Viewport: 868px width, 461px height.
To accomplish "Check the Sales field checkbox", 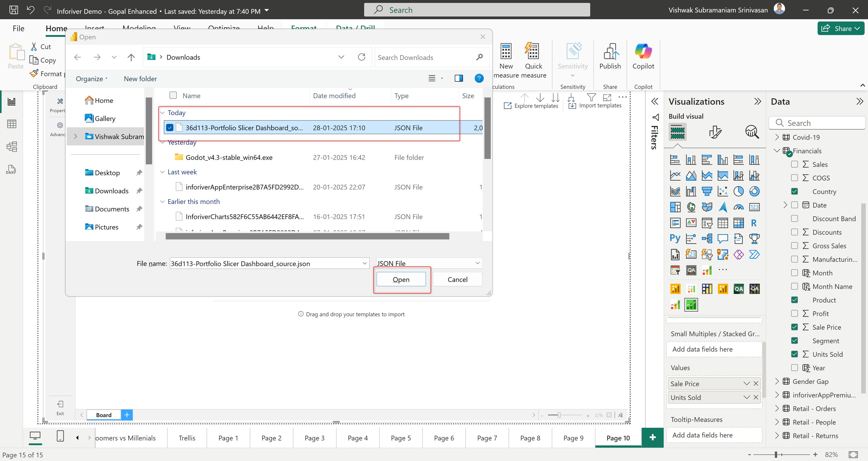I will click(794, 164).
